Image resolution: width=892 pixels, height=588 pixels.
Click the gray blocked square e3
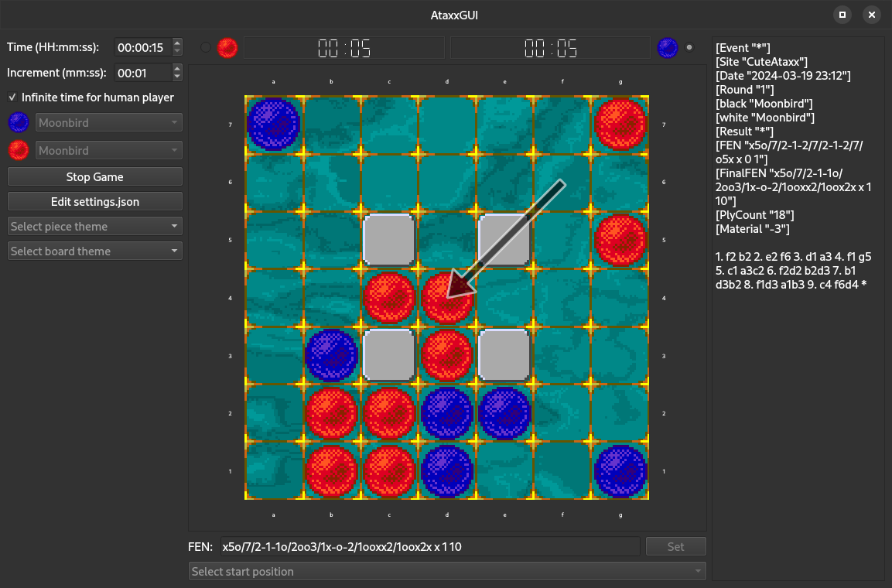[504, 355]
